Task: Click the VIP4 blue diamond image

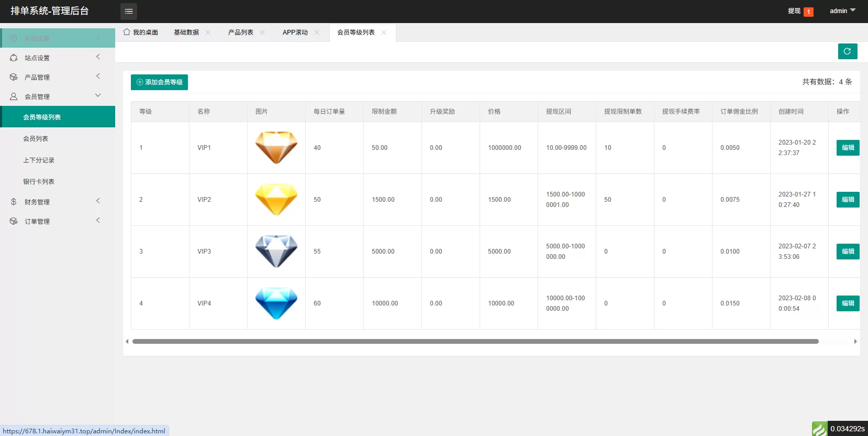Action: 276,303
